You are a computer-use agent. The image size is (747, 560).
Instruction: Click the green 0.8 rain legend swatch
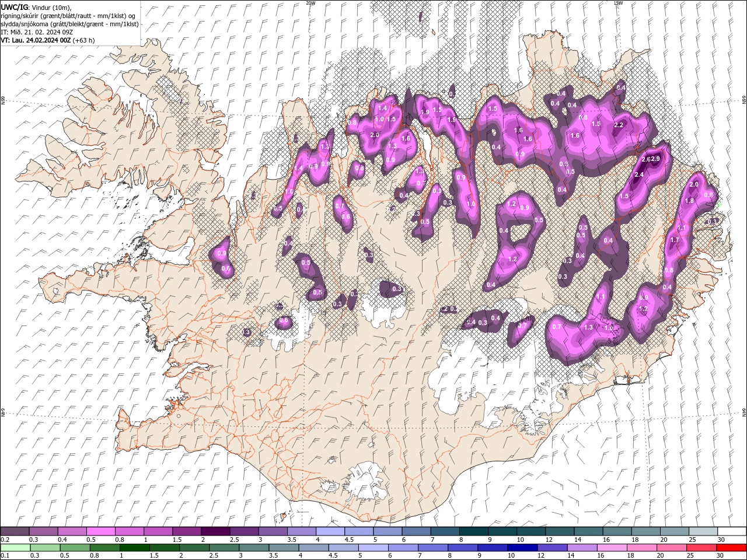(104, 548)
